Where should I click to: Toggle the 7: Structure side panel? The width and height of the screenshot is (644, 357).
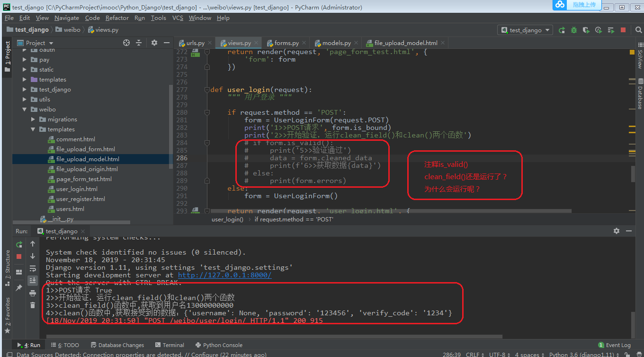tap(7, 268)
